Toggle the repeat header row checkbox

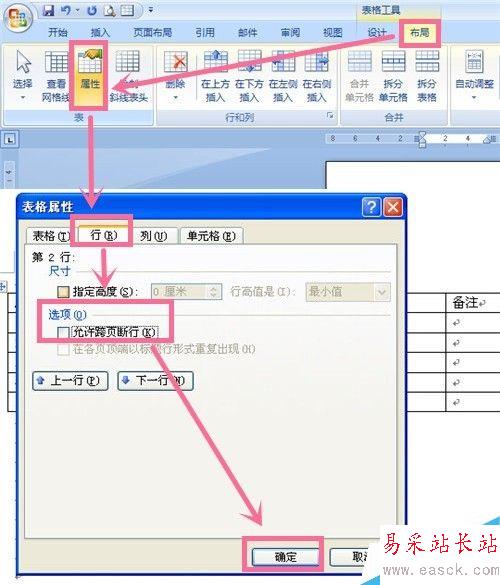(x=63, y=350)
